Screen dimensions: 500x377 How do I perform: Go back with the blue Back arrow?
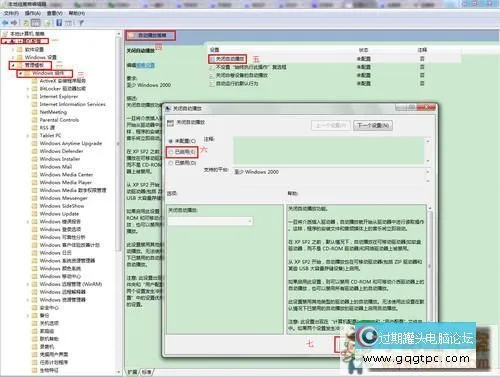(5, 23)
